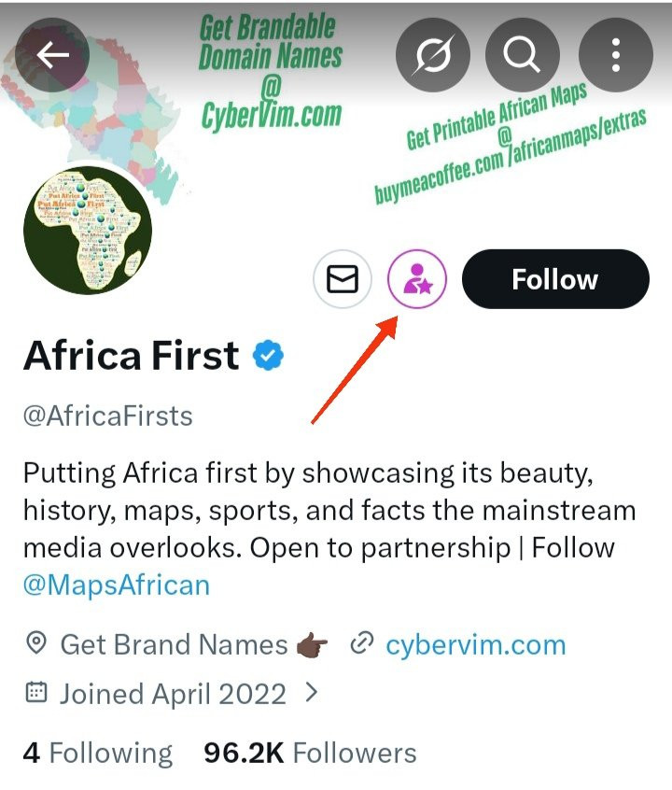Tap the @AfricaFirsts handle text
The image size is (672, 790).
tap(107, 416)
